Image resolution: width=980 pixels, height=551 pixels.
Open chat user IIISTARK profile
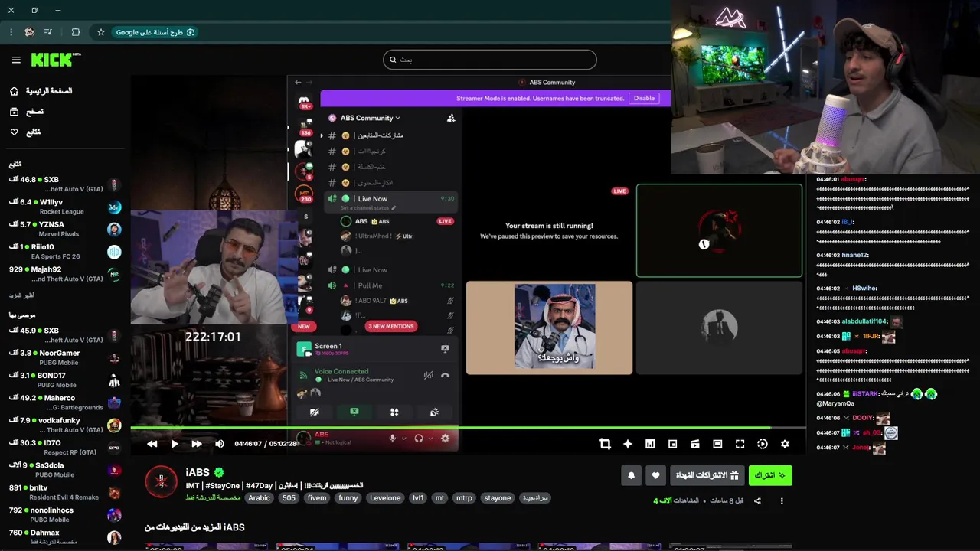click(x=865, y=394)
